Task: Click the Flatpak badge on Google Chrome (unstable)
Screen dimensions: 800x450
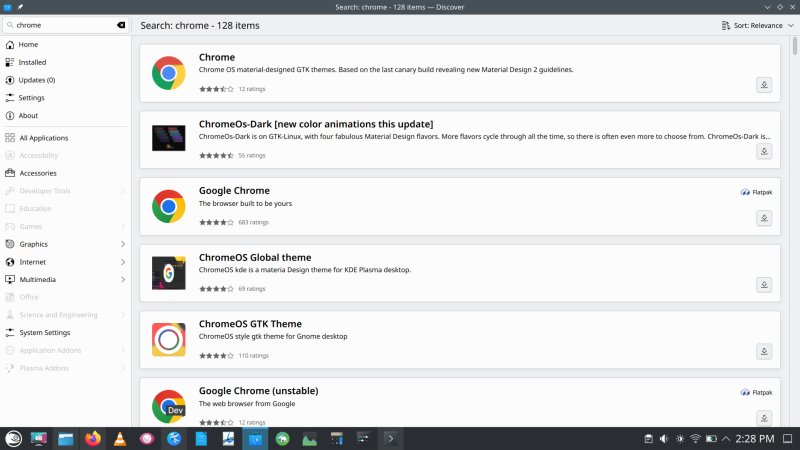Action: click(x=757, y=392)
